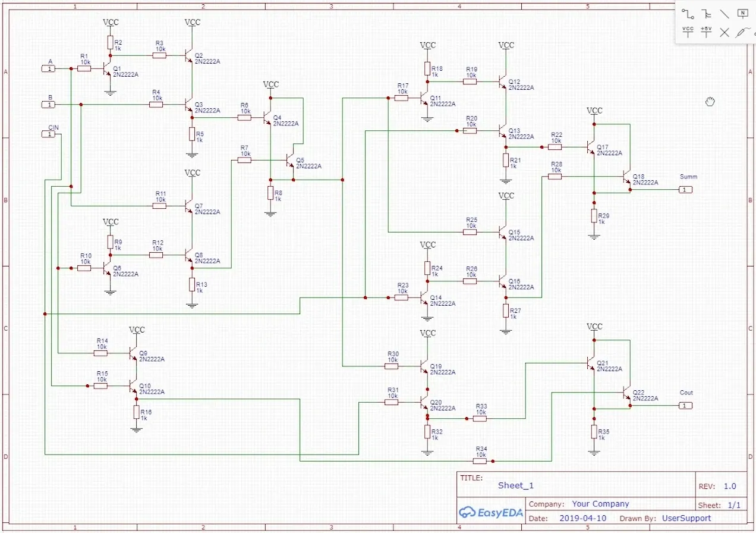
Task: Select the Cout output port
Action: click(x=685, y=405)
